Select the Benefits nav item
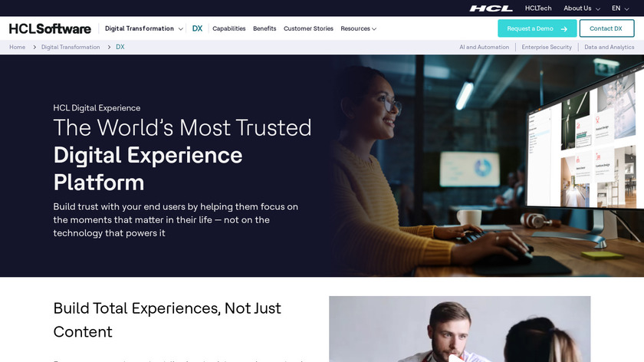 tap(264, 28)
